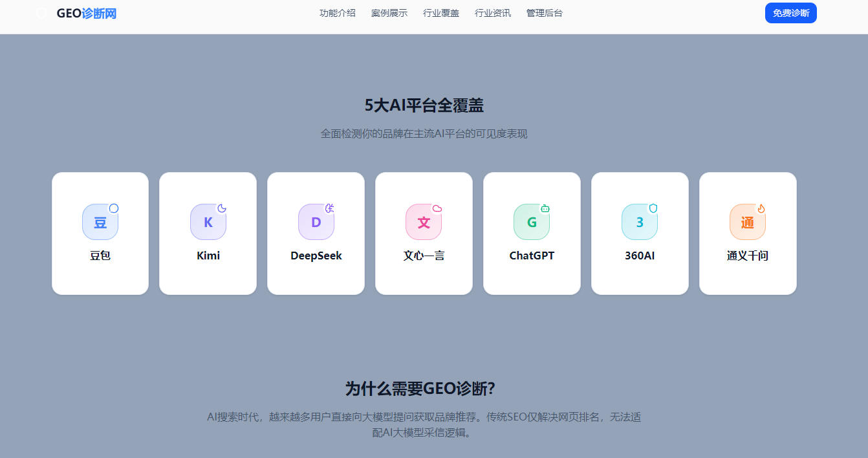Click the 通 icon for 通义千问

[748, 222]
